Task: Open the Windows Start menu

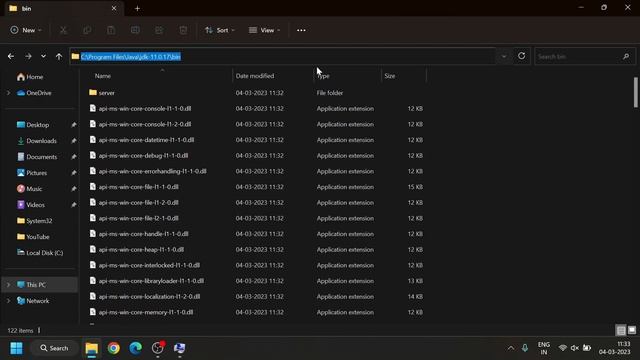Action: (16, 348)
